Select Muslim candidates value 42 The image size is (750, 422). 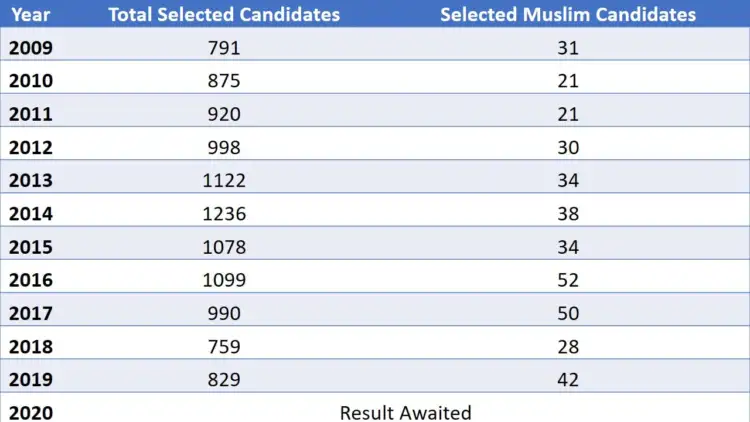click(x=568, y=380)
